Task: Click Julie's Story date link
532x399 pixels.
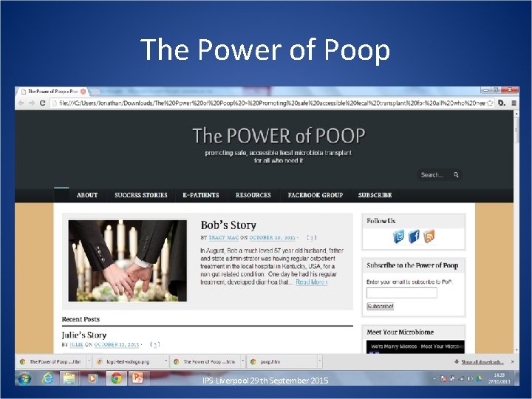Action: 117,344
